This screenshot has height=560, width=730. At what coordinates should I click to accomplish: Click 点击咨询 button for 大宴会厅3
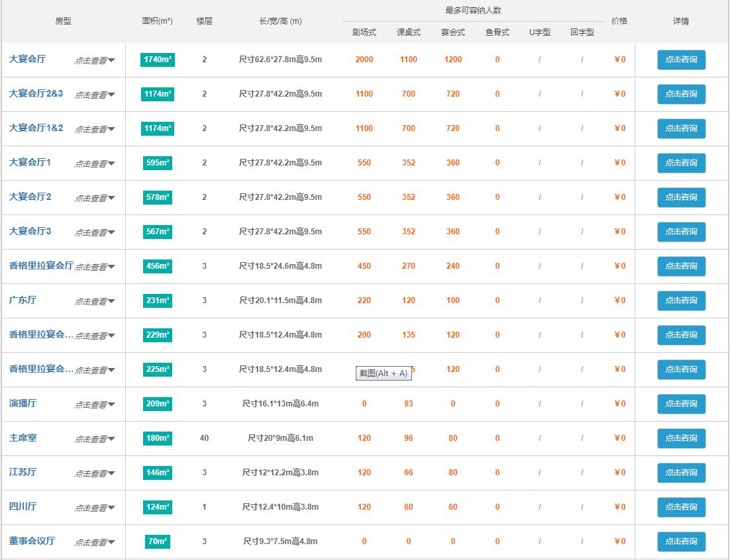(681, 232)
